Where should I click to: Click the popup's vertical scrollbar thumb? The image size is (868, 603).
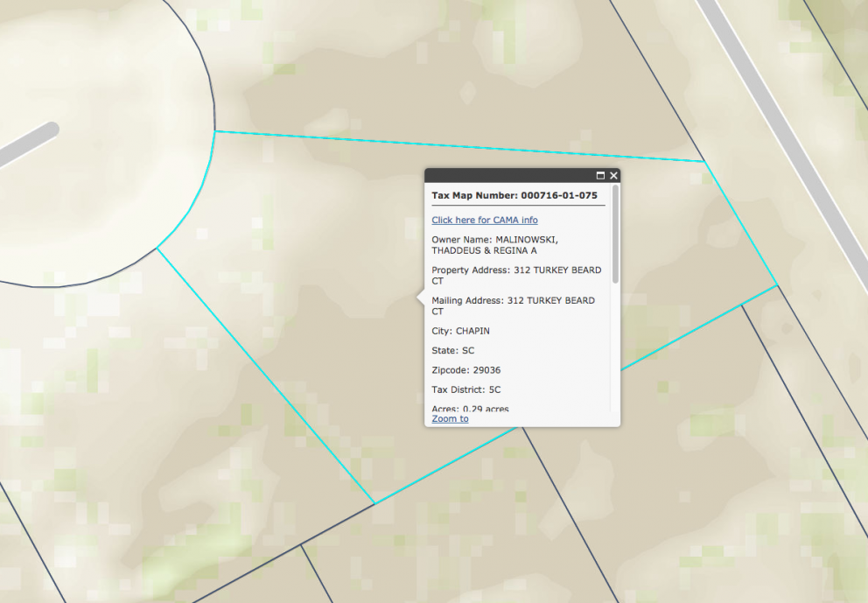pyautogui.click(x=615, y=233)
